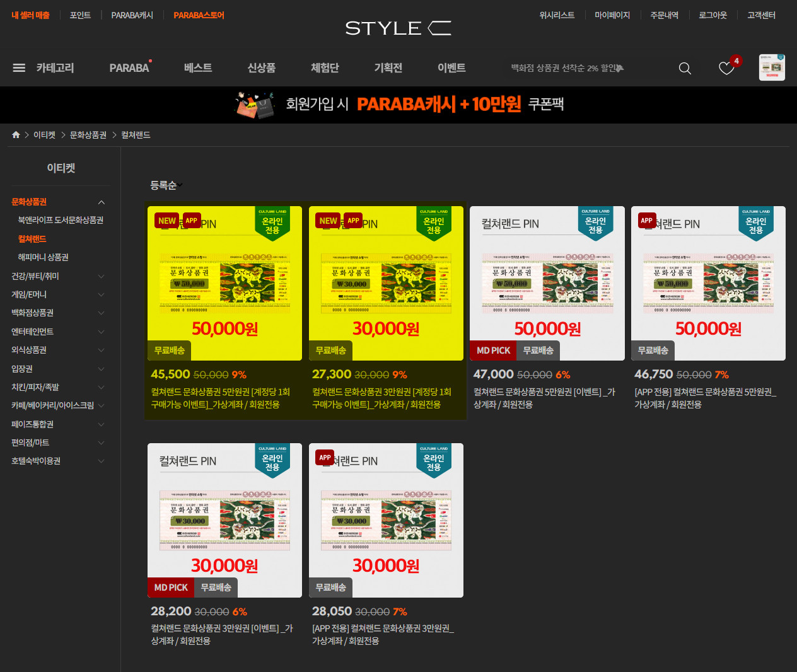Viewport: 797px width, 672px height.
Task: Expand the 게임/E머니 category
Action: [101, 294]
